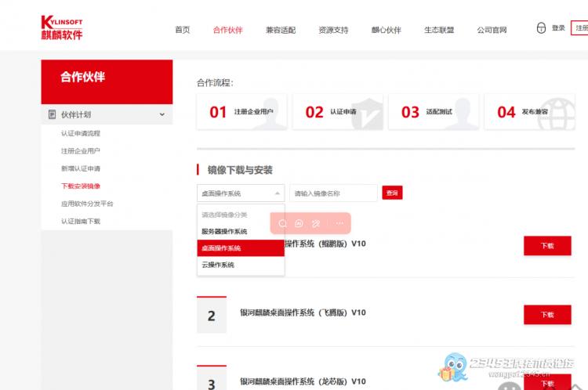Click the red 查询 search button
This screenshot has height=390, width=588.
392,193
